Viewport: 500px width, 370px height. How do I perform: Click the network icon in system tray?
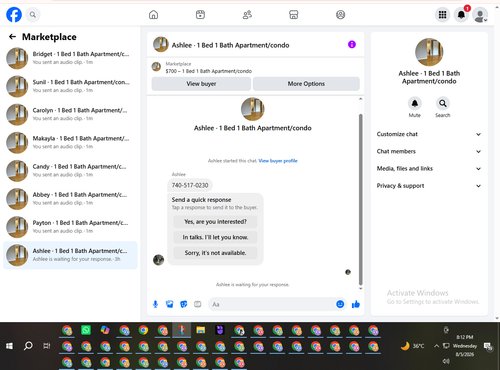(x=446, y=346)
